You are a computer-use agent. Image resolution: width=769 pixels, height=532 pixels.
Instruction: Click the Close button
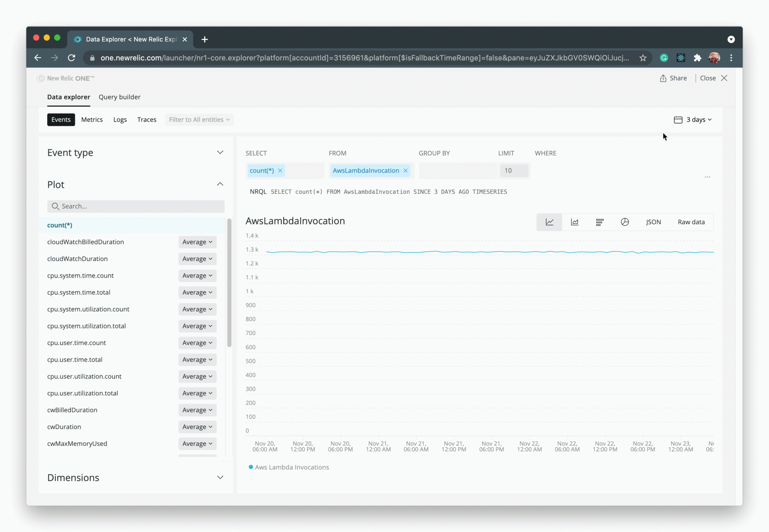click(x=708, y=78)
